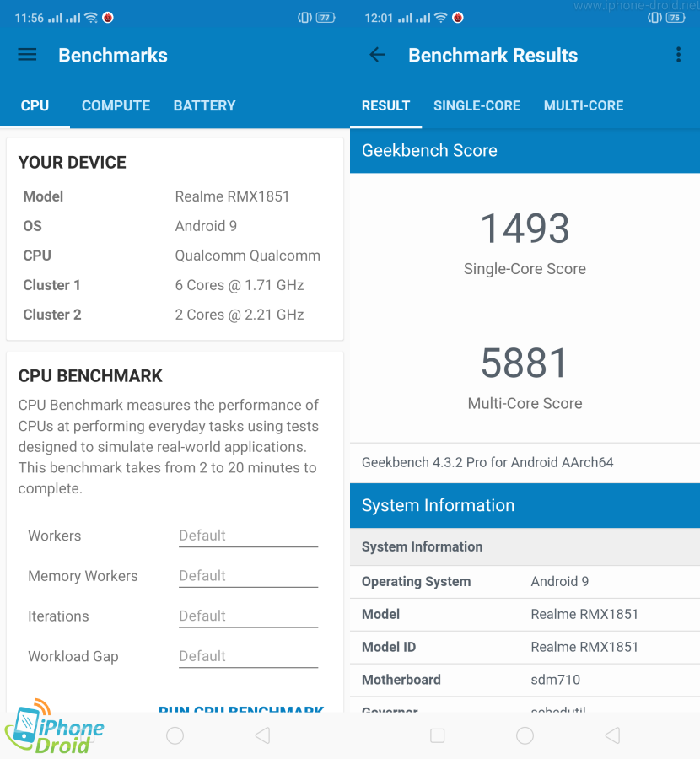Viewport: 700px width, 759px height.
Task: Tap the Qualcomm Qualcomm CPU value
Action: [247, 256]
